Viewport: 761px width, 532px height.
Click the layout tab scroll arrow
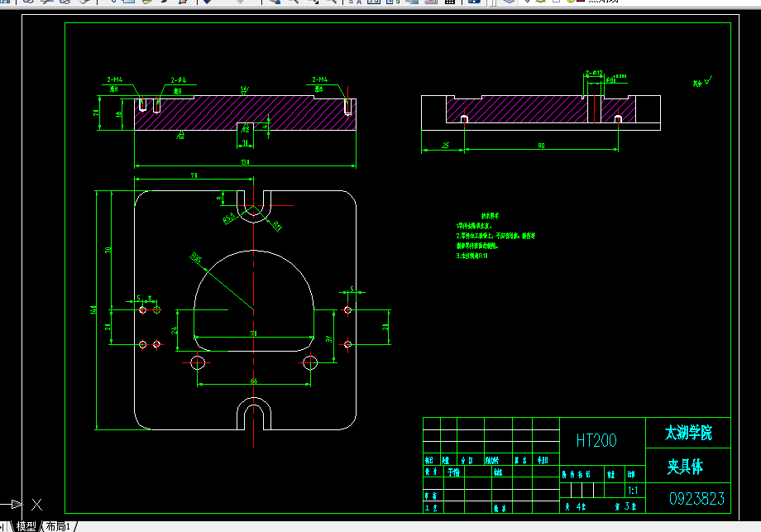pos(2,527)
